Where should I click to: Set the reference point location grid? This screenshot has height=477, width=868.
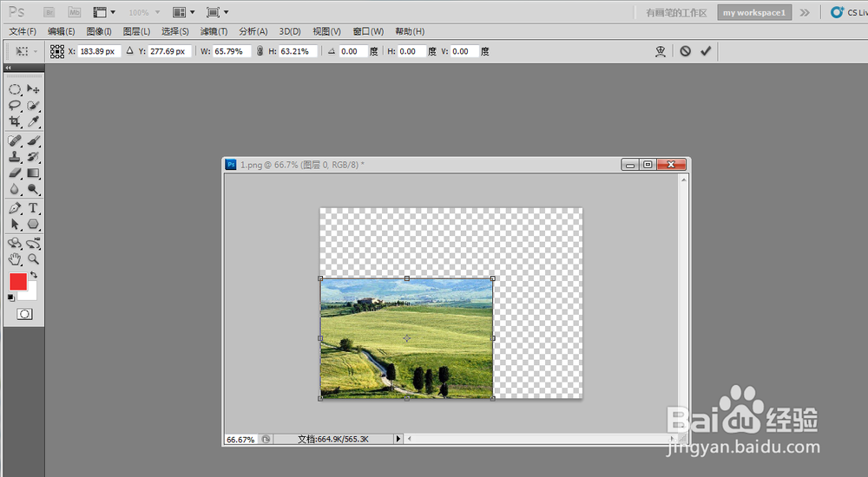(57, 51)
